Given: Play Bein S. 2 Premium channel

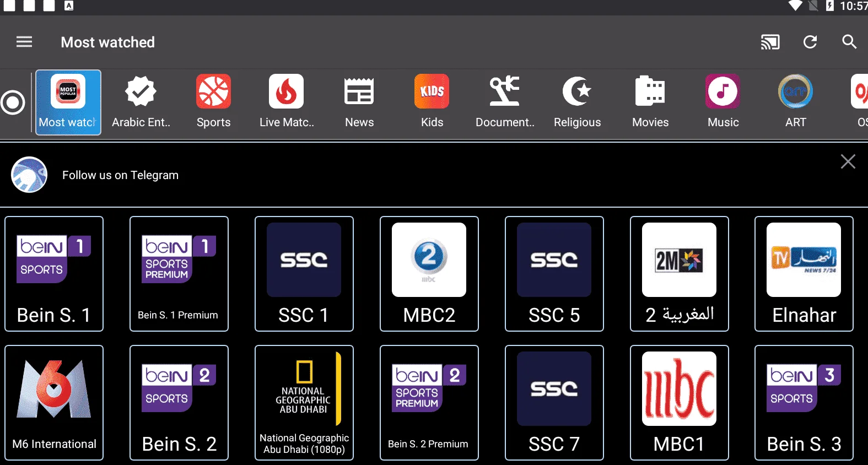Looking at the screenshot, I should coord(429,403).
